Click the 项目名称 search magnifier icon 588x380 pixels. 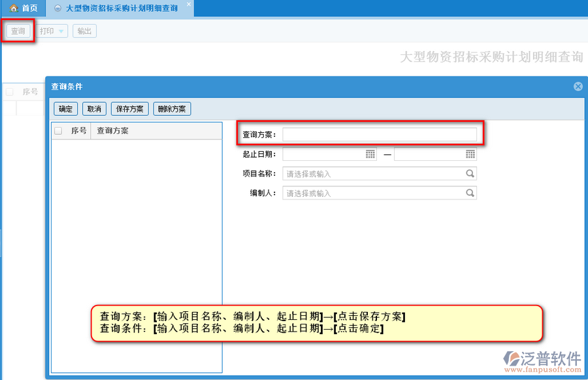[x=470, y=174]
